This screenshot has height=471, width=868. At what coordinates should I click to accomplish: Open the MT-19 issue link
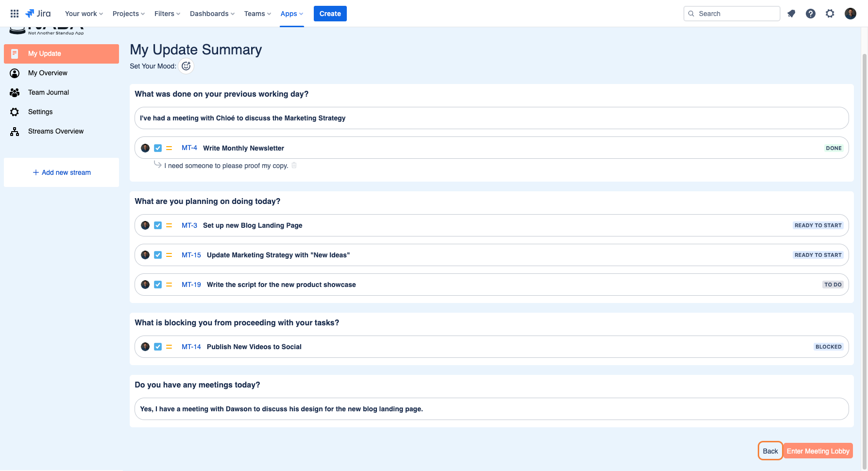(191, 285)
